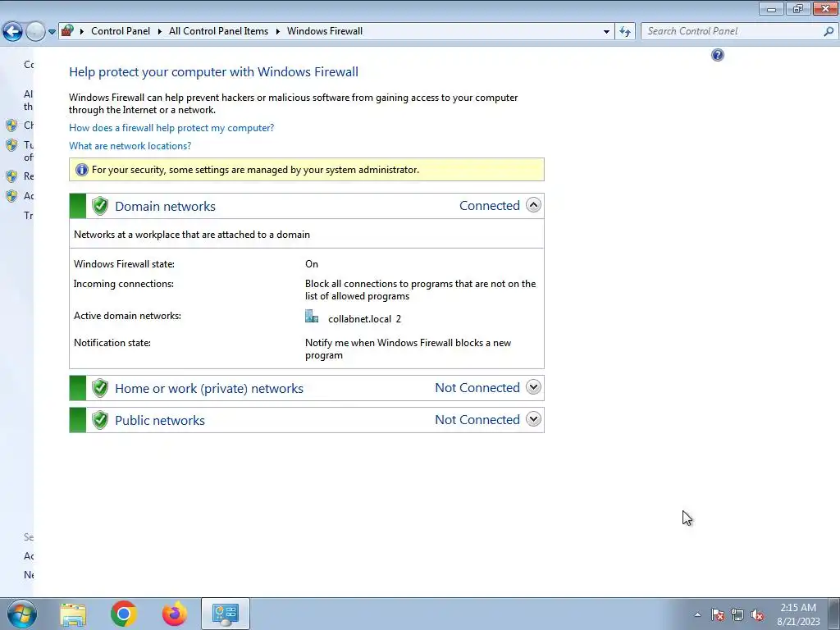The image size is (840, 630).
Task: Open the Windows Start menu orb
Action: (21, 614)
